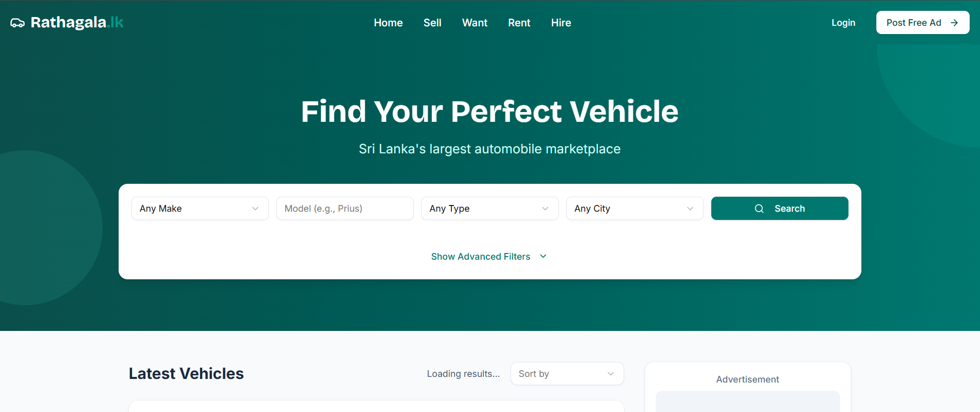
Task: Click the Rathagala car logo icon
Action: coord(18,23)
